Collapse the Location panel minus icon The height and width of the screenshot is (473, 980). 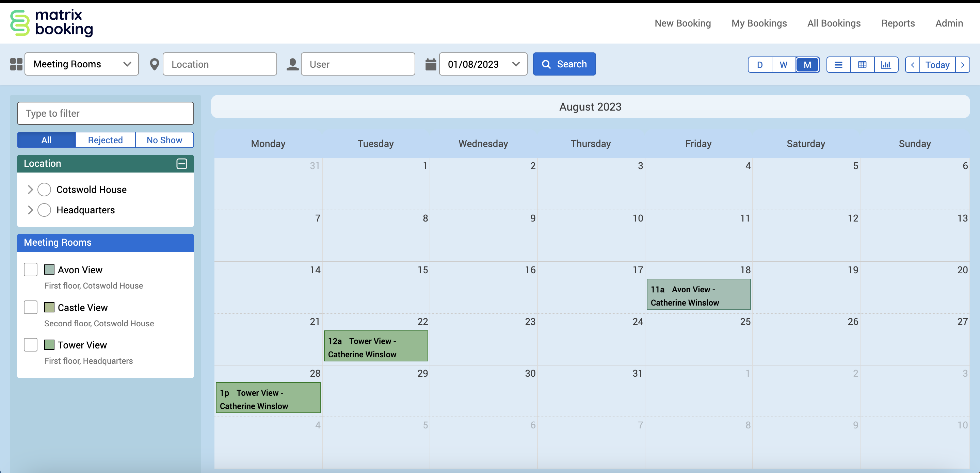182,163
